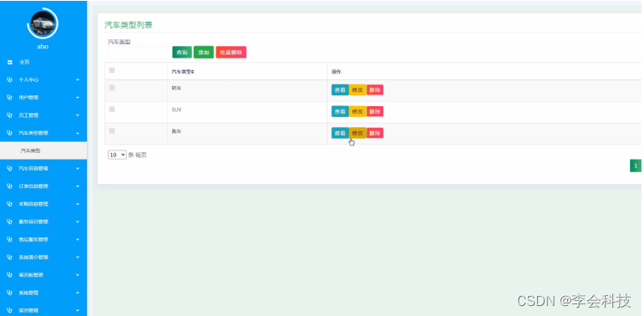Screen dimensions: 644x316
Task: Tick the checkbox for the 轿车 row
Action: (x=112, y=88)
